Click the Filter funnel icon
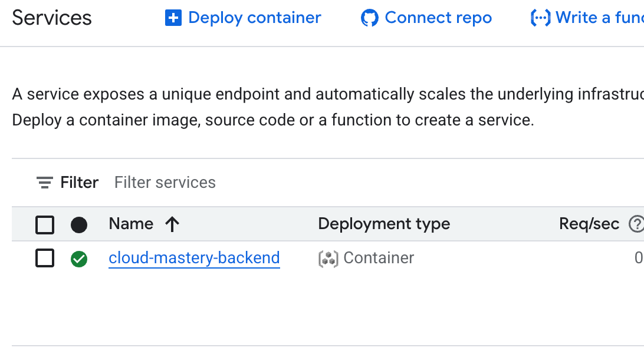Image resolution: width=644 pixels, height=351 pixels. (x=44, y=182)
